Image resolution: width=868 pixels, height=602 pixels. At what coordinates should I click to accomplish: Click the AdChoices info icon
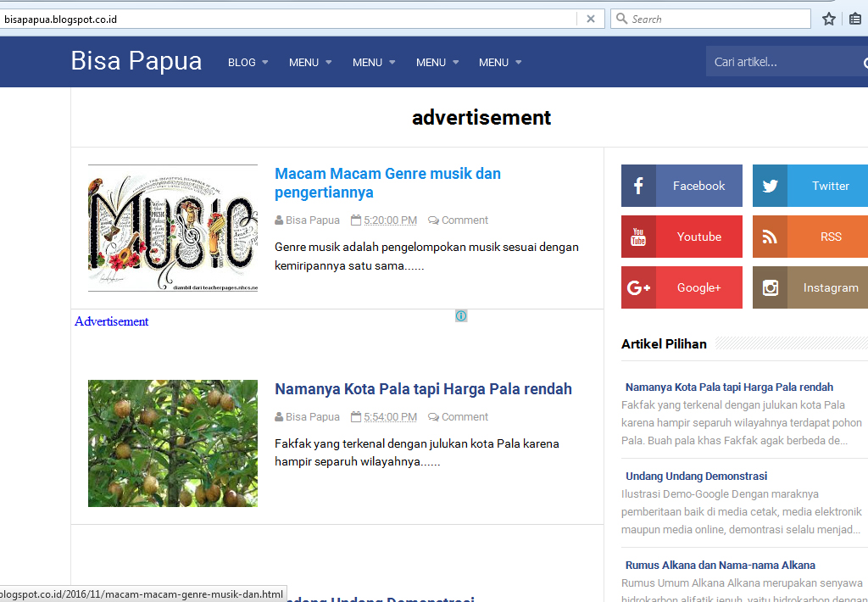pos(461,315)
